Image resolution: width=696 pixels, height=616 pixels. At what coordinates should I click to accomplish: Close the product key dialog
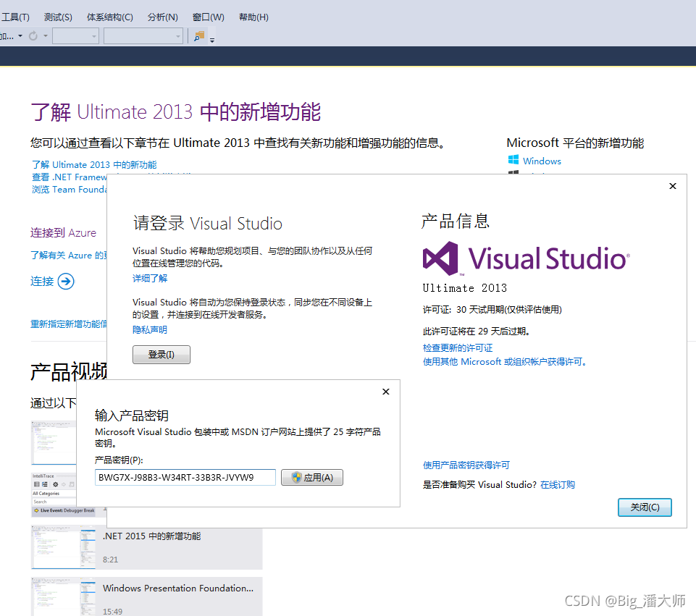click(x=386, y=392)
